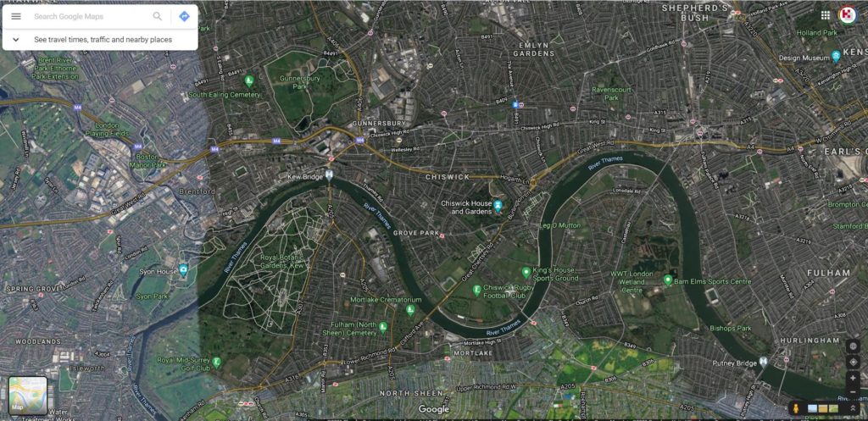868x421 pixels.
Task: Zoom in with the plus button
Action: tap(853, 377)
